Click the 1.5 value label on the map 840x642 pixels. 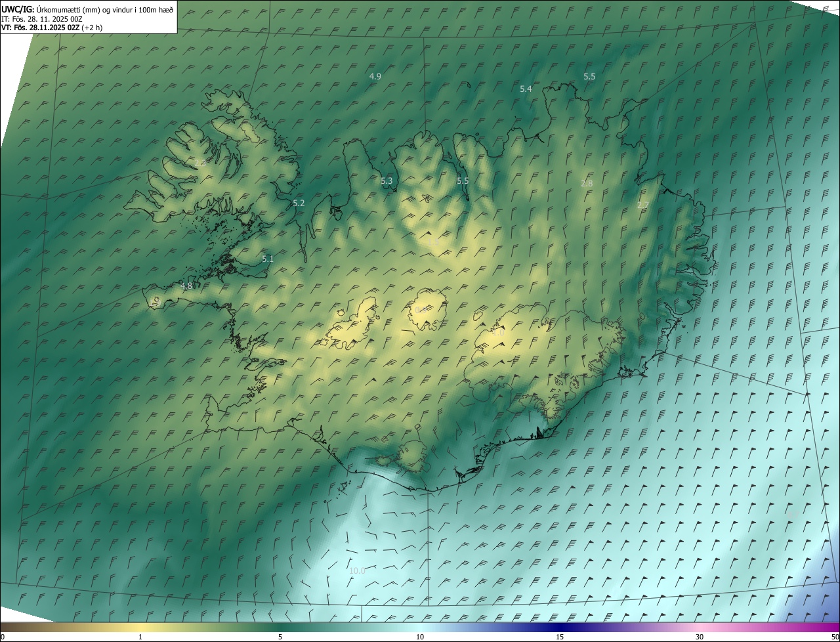[432, 242]
